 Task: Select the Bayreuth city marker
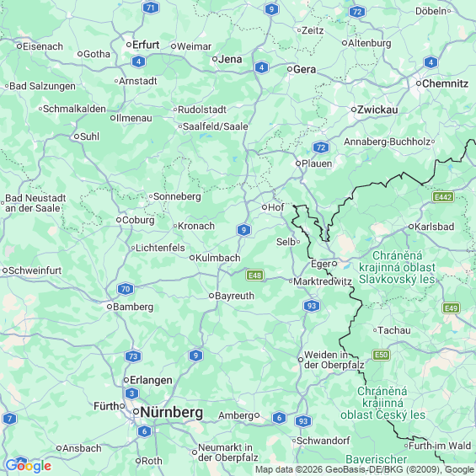tap(211, 296)
